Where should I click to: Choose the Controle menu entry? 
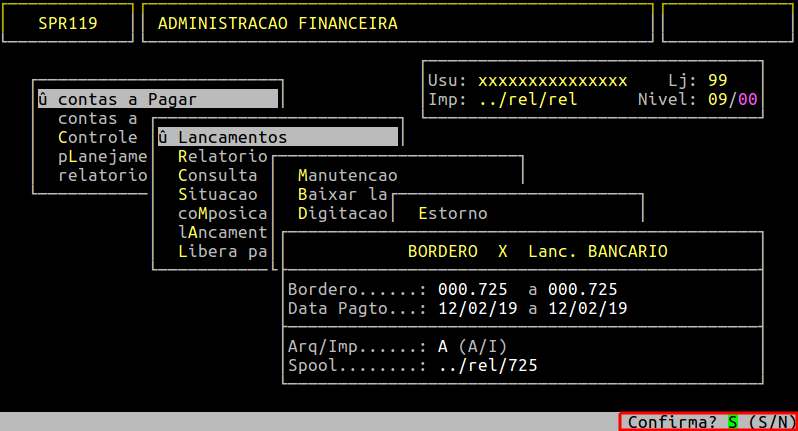coord(97,137)
